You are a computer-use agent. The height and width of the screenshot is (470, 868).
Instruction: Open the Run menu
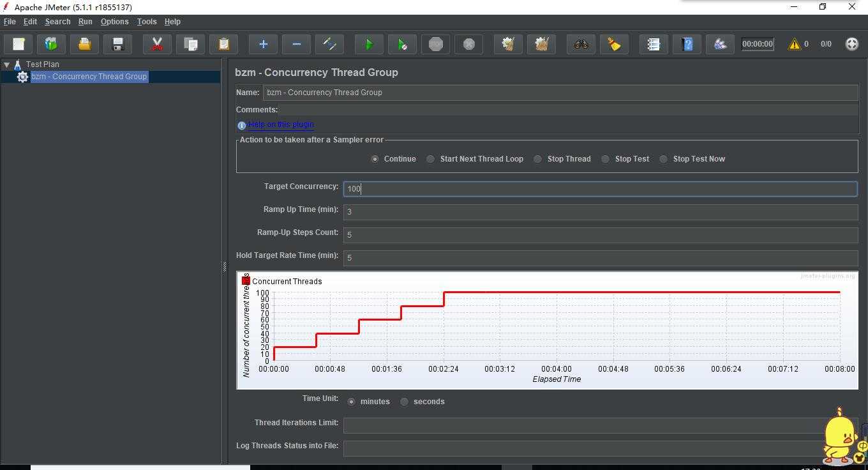pyautogui.click(x=85, y=22)
